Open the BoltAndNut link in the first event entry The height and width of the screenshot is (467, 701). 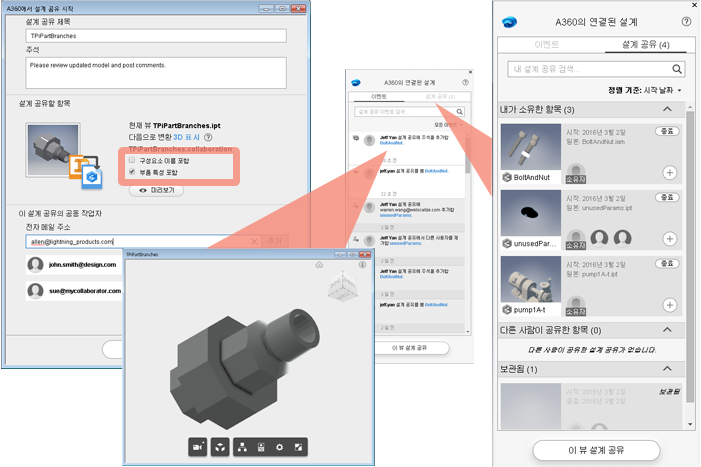[392, 143]
